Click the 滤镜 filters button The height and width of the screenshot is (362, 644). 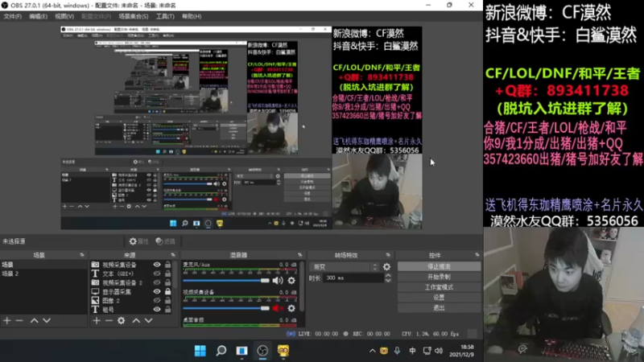pos(166,241)
